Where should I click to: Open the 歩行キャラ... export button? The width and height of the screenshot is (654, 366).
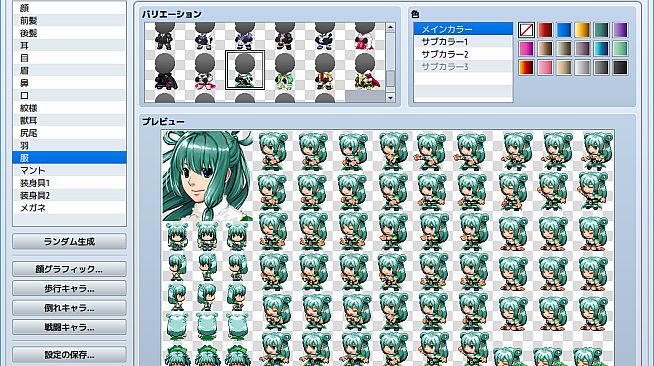tap(69, 288)
